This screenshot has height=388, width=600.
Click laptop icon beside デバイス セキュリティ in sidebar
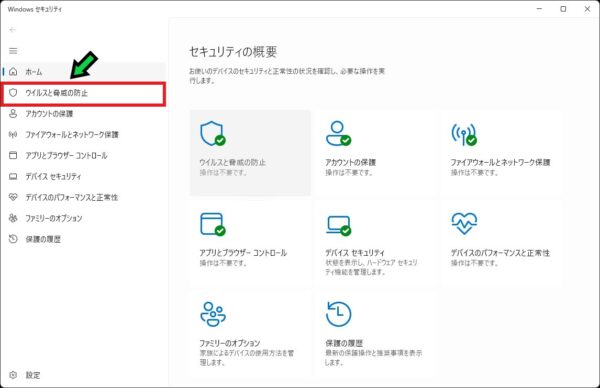click(13, 176)
